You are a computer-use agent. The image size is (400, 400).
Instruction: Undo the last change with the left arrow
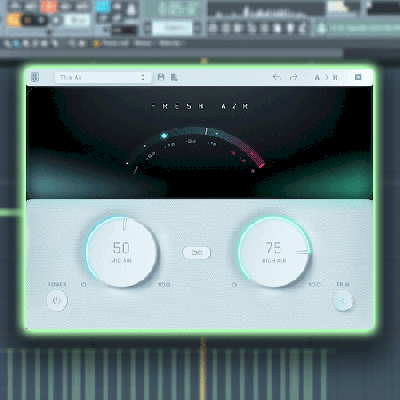point(276,77)
